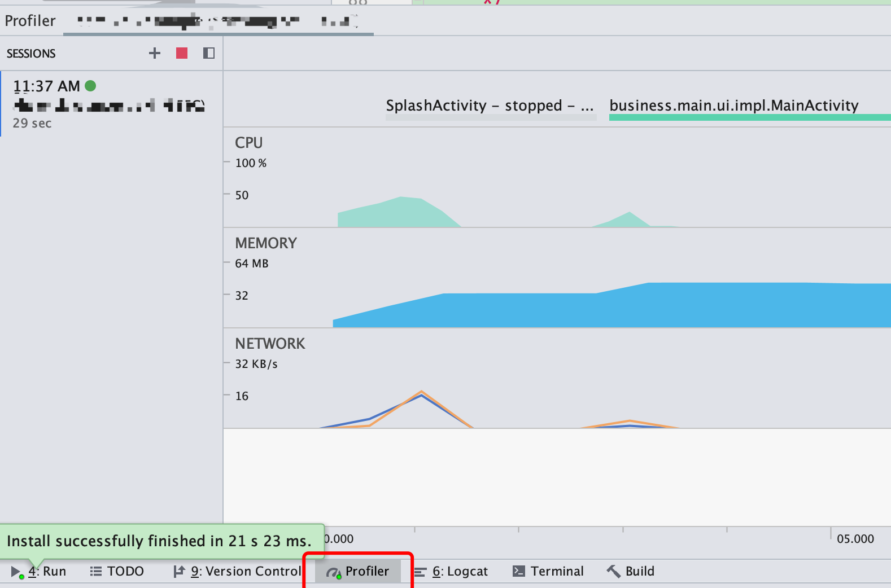Collapse the Sessions pane
This screenshot has width=891, height=588.
pyautogui.click(x=209, y=53)
